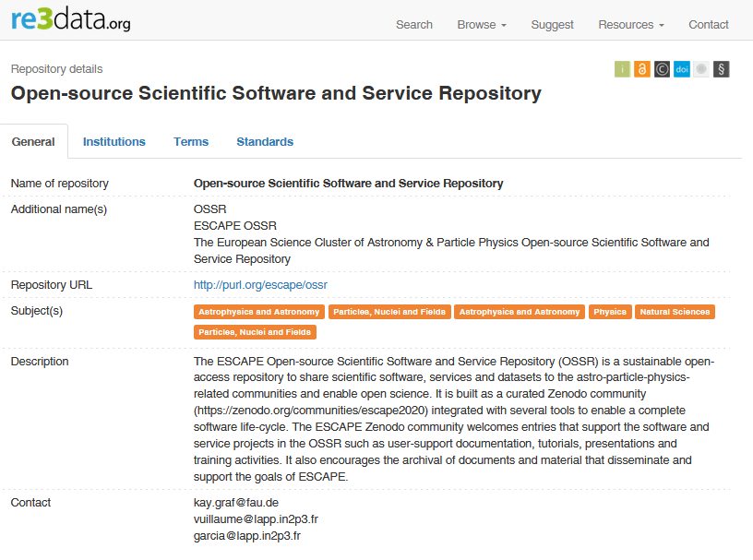Select the General tab
This screenshot has height=560, width=753.
tap(34, 141)
